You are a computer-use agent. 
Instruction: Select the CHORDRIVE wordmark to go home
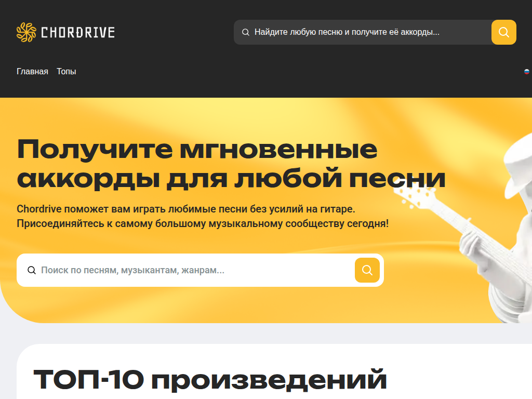coord(77,32)
